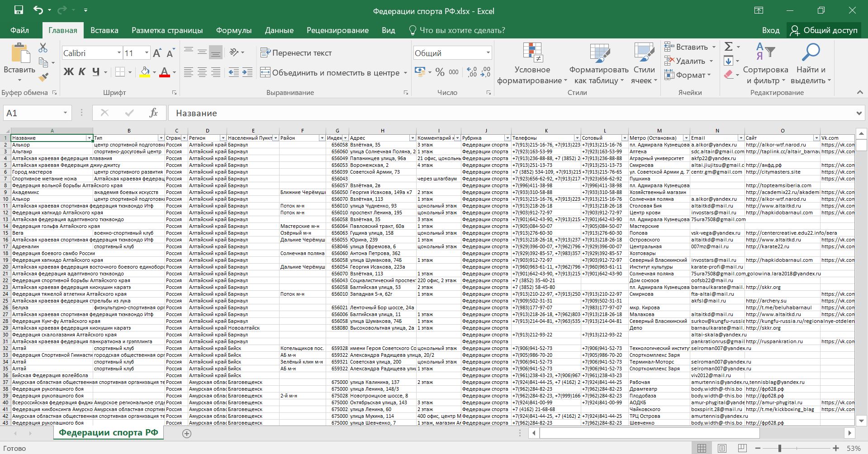
Task: Open the Общий number format dropdown
Action: tap(488, 53)
